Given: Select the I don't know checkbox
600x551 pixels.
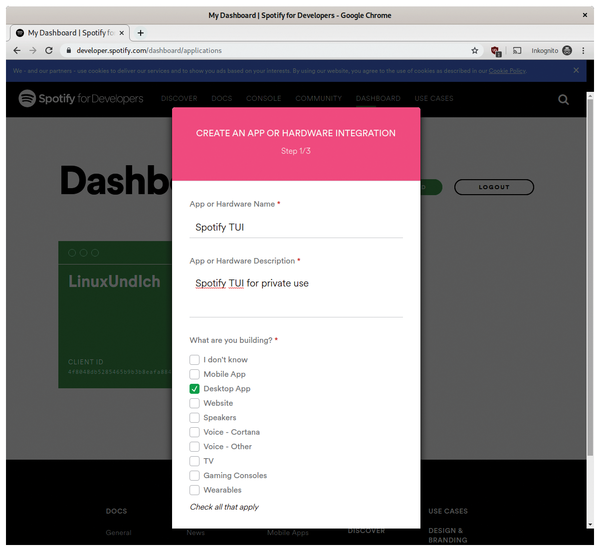Looking at the screenshot, I should (195, 359).
